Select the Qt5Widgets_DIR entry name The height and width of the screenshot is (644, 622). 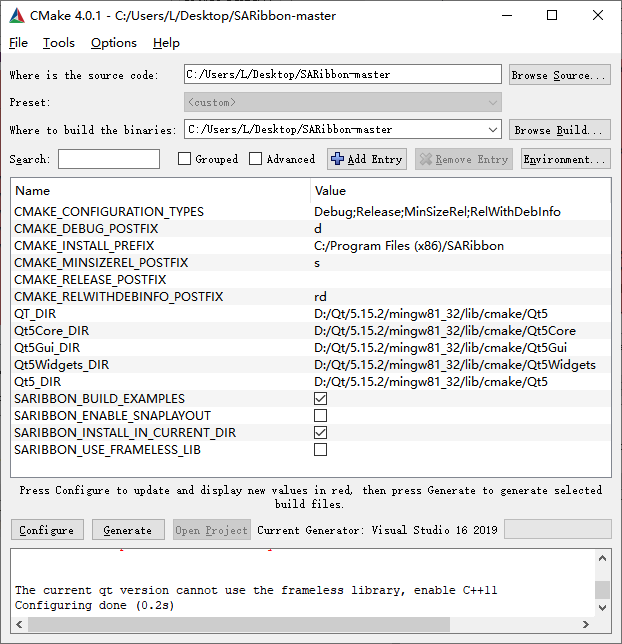tap(62, 365)
